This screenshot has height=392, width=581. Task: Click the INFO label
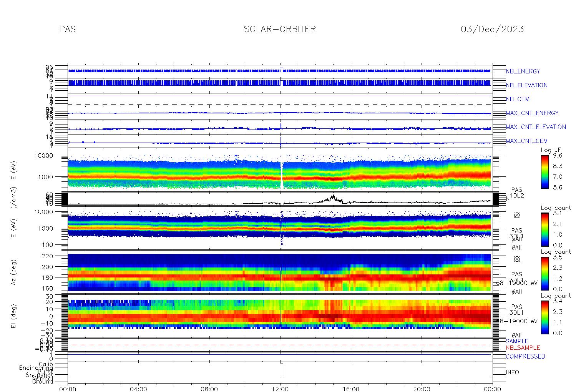click(x=512, y=372)
